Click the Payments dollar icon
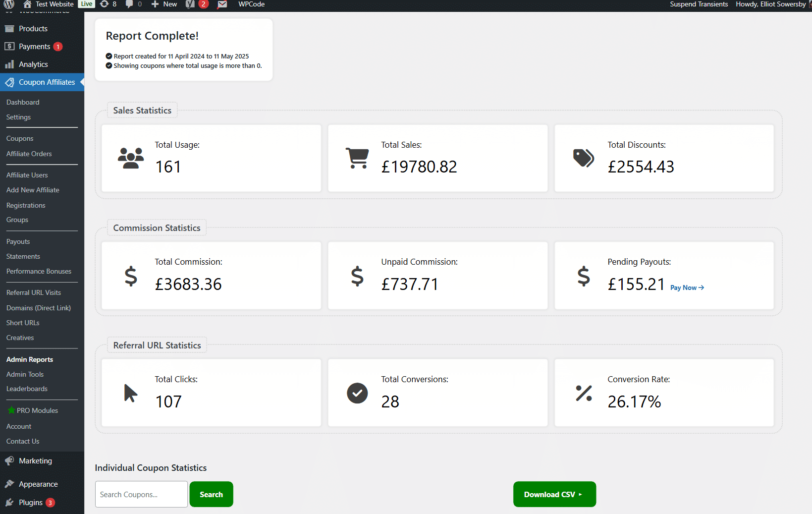The image size is (812, 514). pos(9,46)
